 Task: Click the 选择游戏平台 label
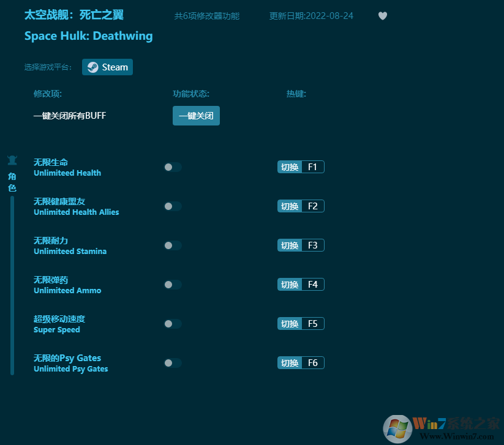(48, 67)
